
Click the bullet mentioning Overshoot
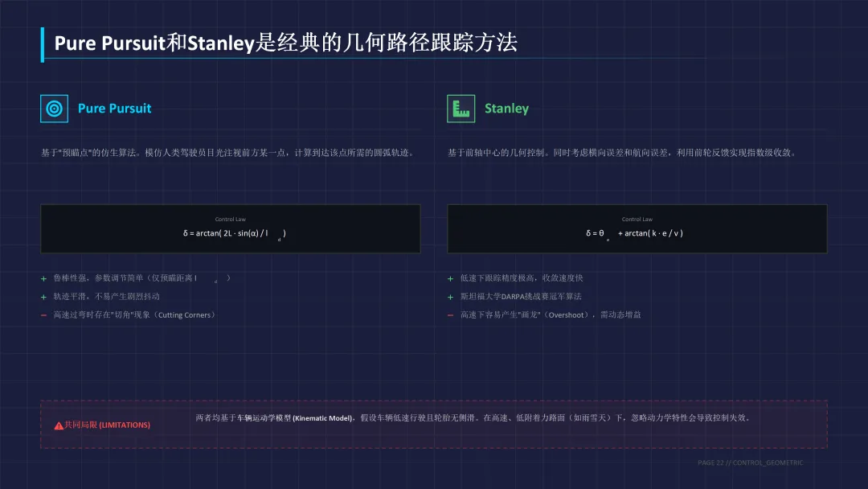coord(551,314)
